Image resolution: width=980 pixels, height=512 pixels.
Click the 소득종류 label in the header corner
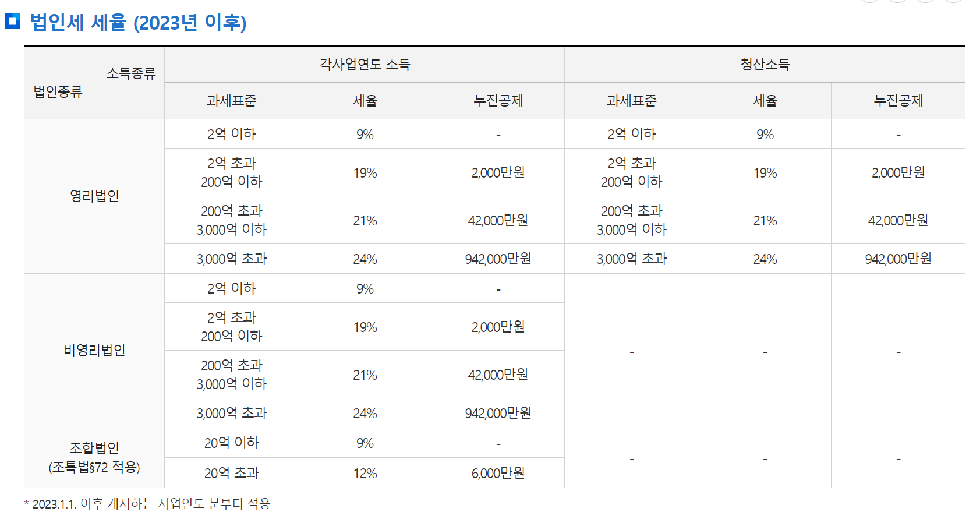pos(131,73)
